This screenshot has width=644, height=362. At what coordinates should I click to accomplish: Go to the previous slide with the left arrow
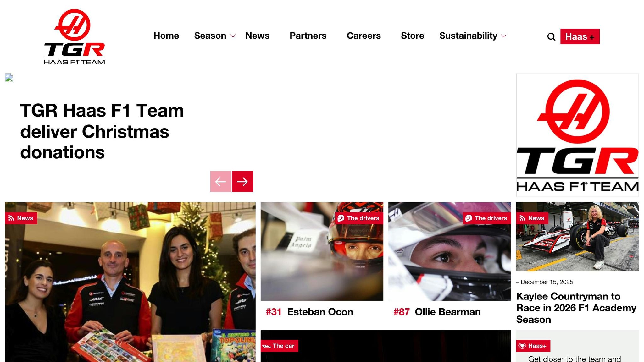click(221, 181)
